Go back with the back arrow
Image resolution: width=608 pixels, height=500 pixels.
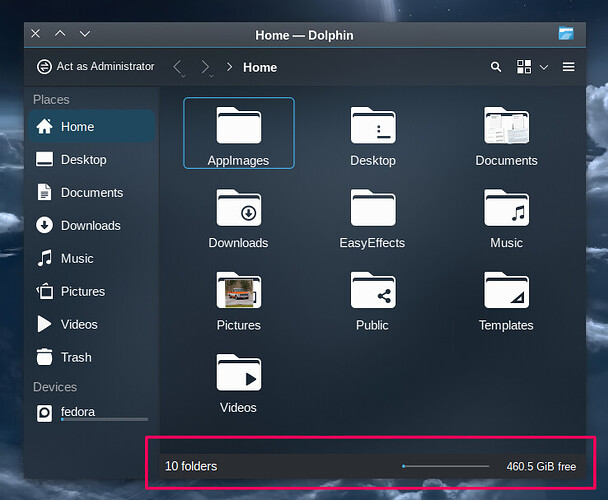tap(178, 67)
